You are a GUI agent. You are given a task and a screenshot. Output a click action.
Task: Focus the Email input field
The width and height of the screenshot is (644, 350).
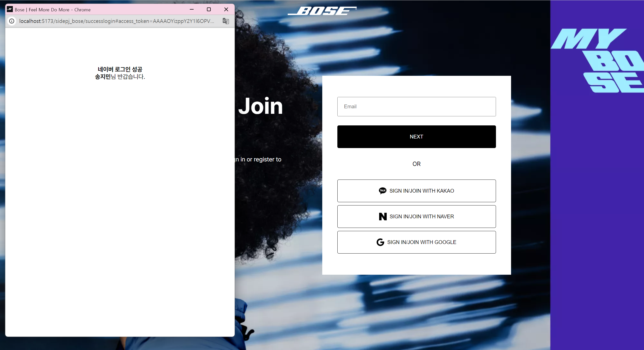416,107
